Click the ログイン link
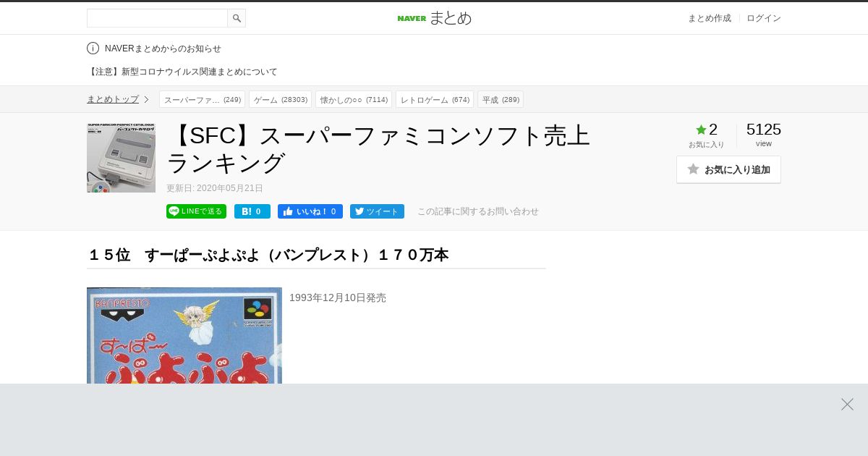The image size is (868, 456). [x=763, y=18]
